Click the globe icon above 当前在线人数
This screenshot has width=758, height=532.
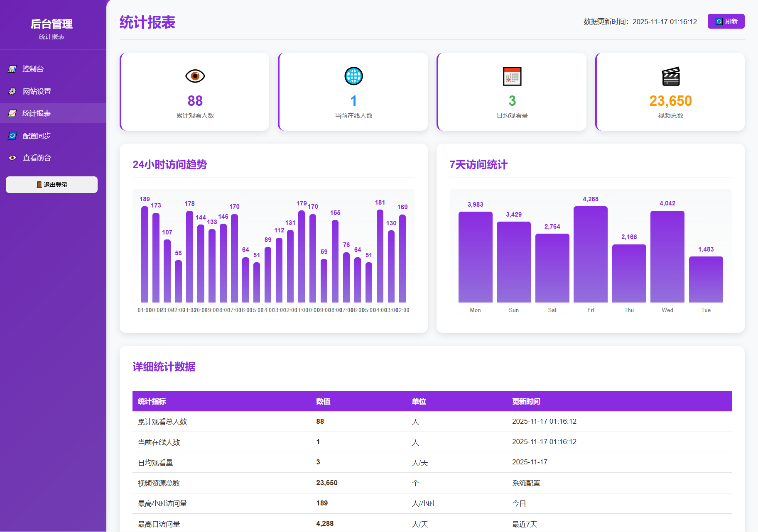tap(353, 76)
